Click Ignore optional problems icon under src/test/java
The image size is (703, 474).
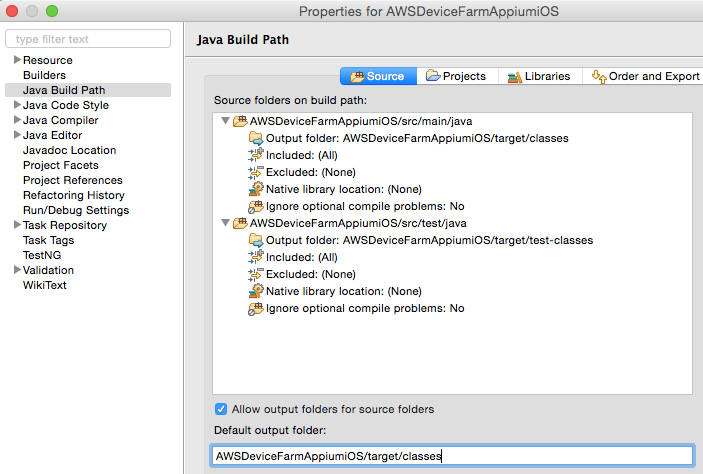[256, 309]
